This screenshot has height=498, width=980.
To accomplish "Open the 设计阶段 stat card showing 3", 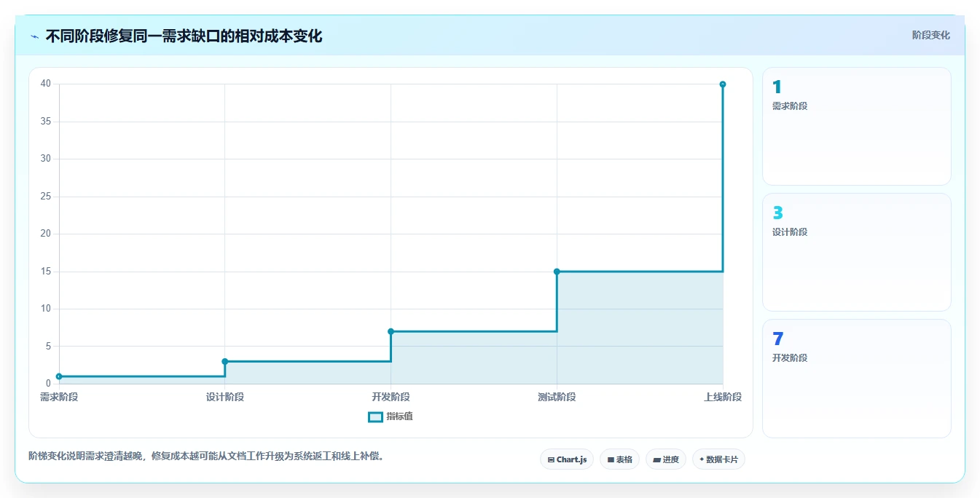I will [x=857, y=253].
